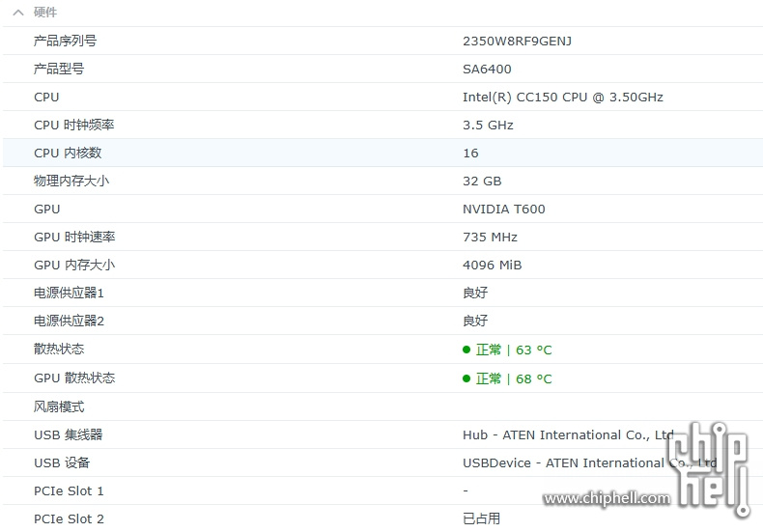The width and height of the screenshot is (763, 532).
Task: Select the 硬件 section header text
Action: [x=45, y=13]
